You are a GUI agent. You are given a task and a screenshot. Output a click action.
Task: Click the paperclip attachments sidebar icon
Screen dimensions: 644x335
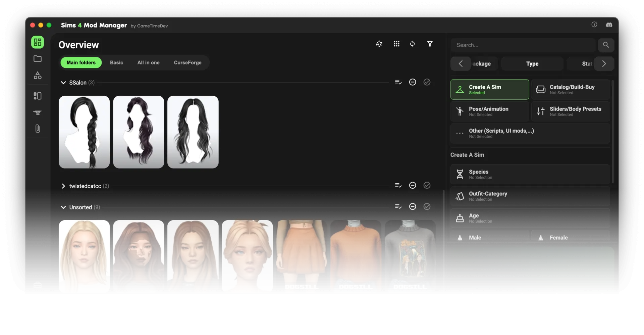coord(38,129)
